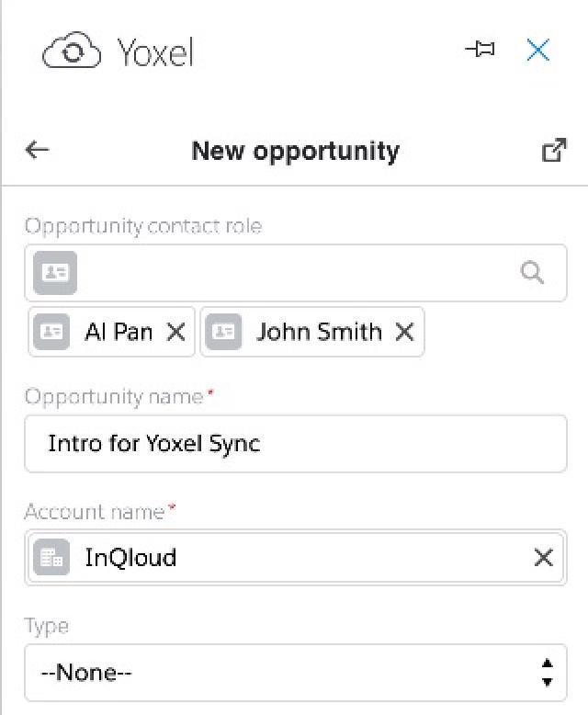Select the Al Pan chip label
The image size is (588, 715).
(119, 332)
